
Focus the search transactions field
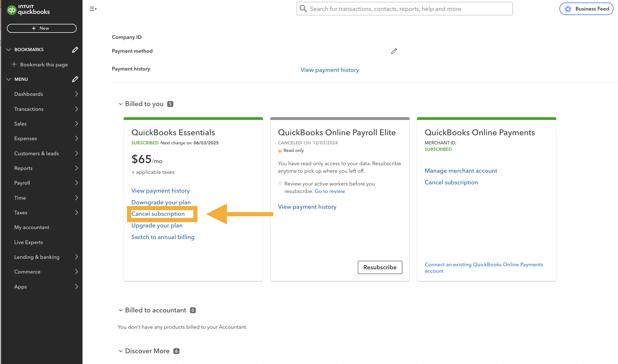(405, 9)
